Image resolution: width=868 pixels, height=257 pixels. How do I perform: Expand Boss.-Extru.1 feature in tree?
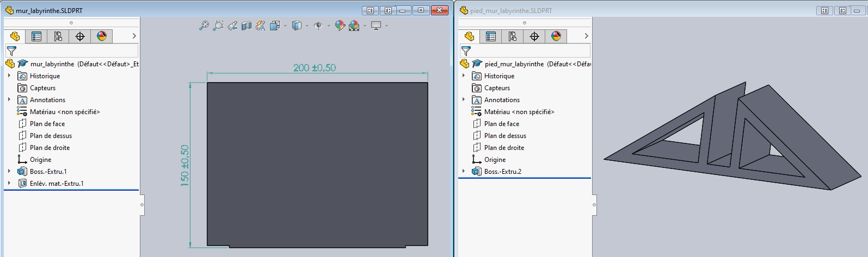pyautogui.click(x=9, y=171)
